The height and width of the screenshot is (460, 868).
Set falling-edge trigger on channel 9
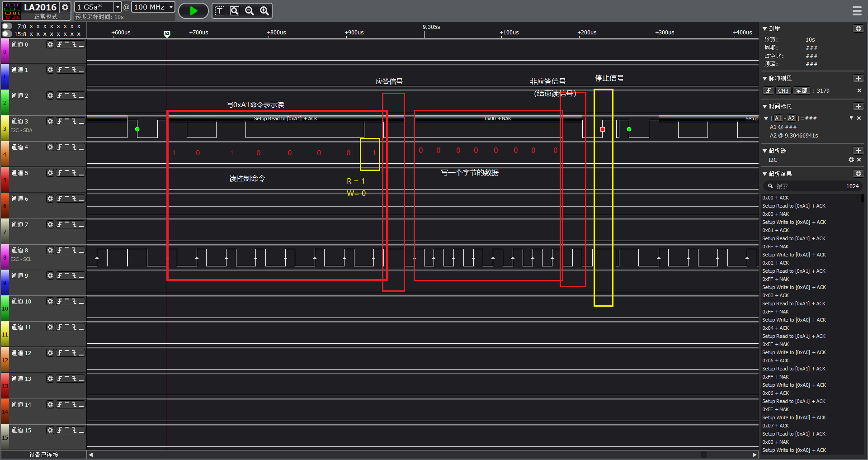(74, 276)
